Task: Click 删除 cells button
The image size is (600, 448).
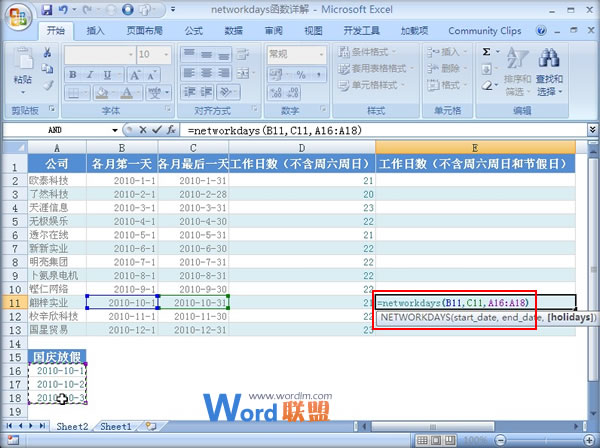Action: click(x=446, y=68)
